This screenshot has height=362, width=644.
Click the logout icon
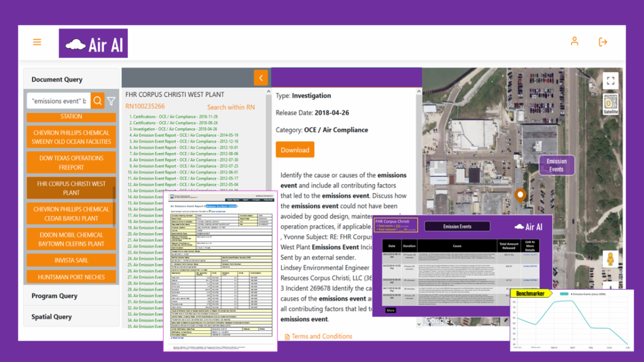coord(603,42)
